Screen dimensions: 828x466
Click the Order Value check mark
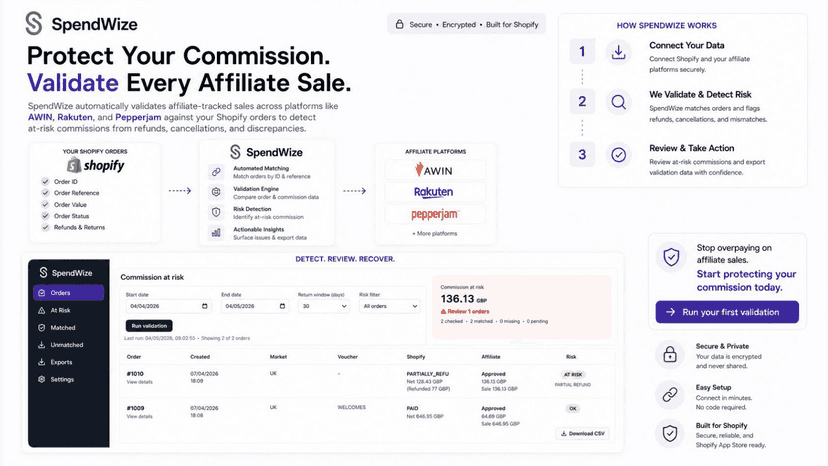coord(45,205)
